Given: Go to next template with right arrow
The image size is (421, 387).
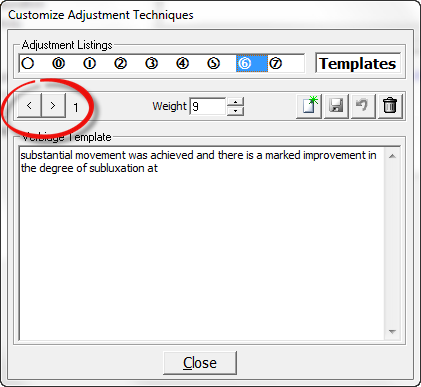Looking at the screenshot, I should point(53,106).
